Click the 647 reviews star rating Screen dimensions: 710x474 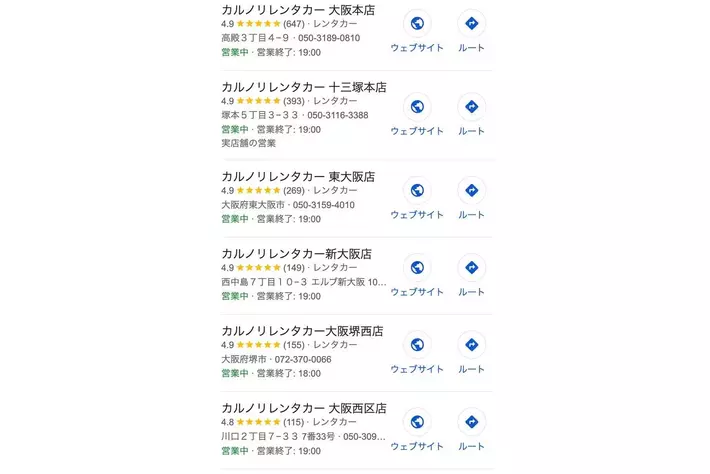tap(259, 24)
